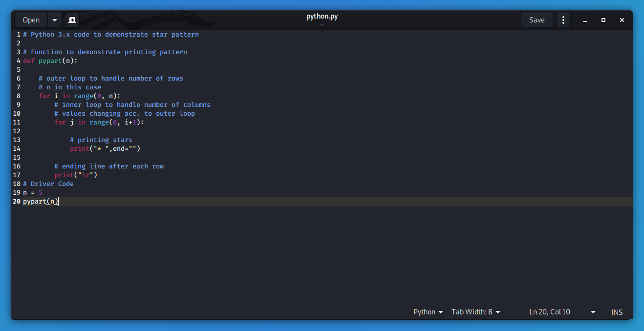Click line number 4 in the gutter
Viewport: 644px width, 331px height.
(x=18, y=61)
